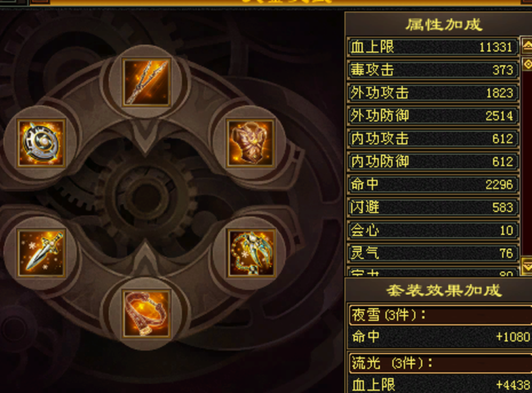Click the central gear emblem
The width and height of the screenshot is (532, 393).
[x=146, y=197]
